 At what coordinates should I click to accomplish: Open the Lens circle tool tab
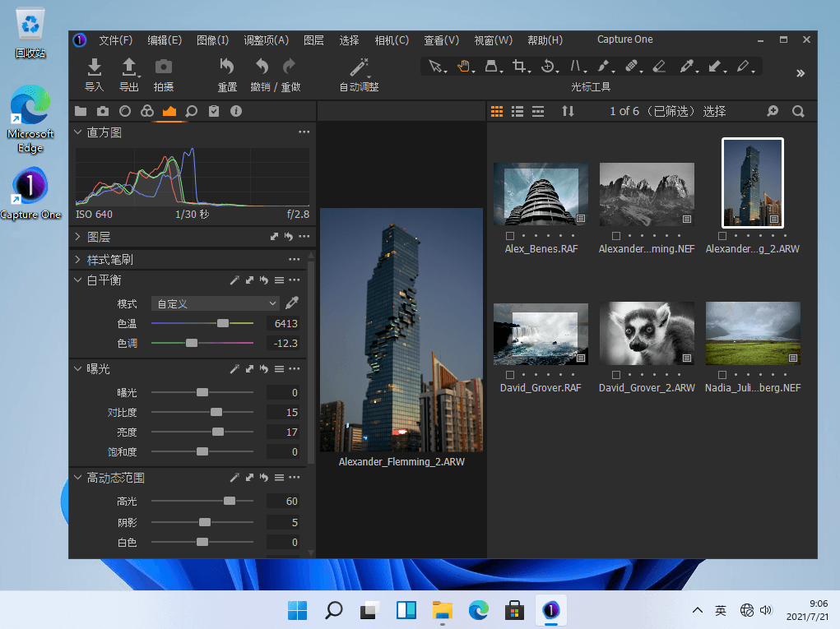click(x=125, y=111)
